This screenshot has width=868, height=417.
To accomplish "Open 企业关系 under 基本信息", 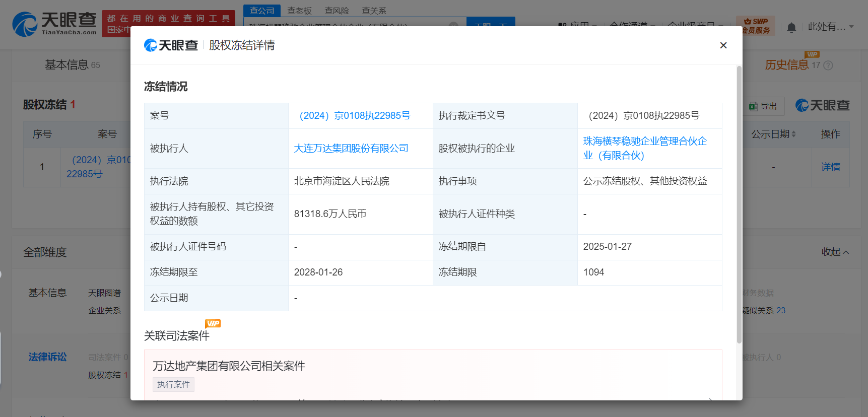I will pos(104,311).
